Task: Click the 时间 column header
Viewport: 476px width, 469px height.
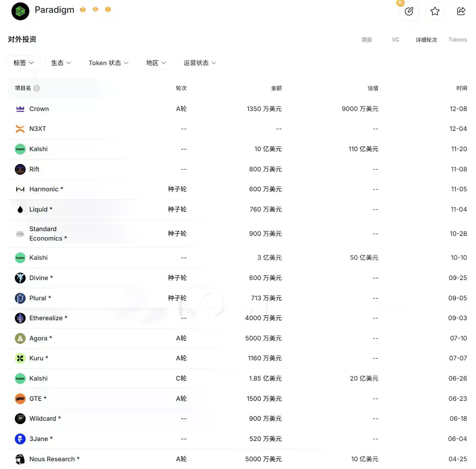Action: tap(462, 88)
